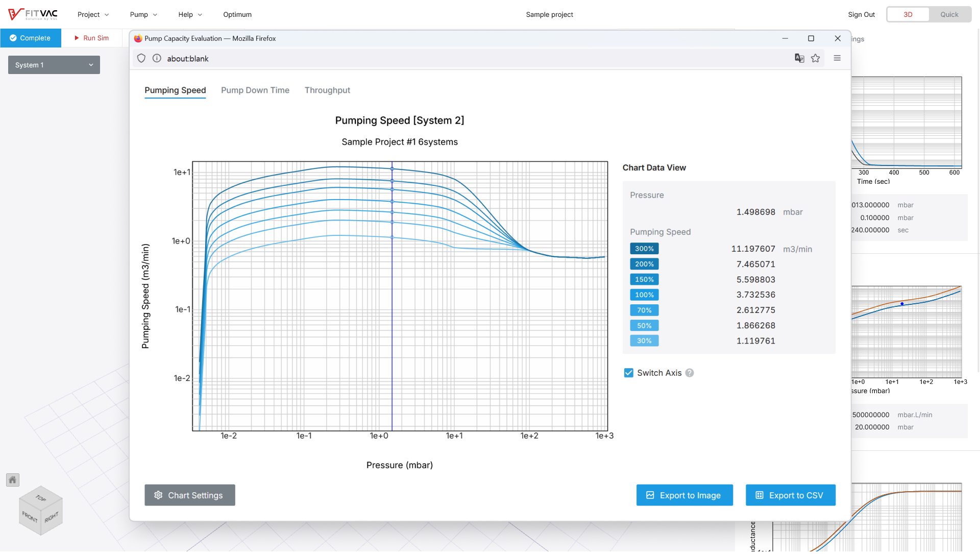Open Chart Settings
Screen dimensions: 980x554
tap(190, 495)
